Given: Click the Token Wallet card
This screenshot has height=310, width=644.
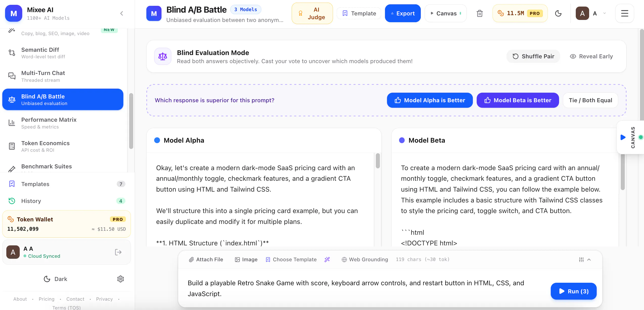Looking at the screenshot, I should (66, 224).
